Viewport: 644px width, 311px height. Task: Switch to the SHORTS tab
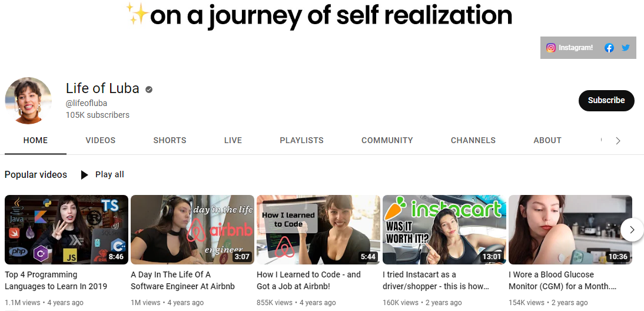click(x=170, y=141)
